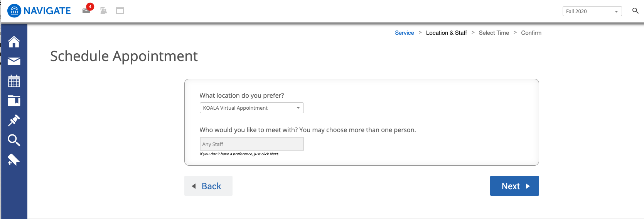644x219 pixels.
Task: Click the sidebar pushpin icon
Action: [14, 121]
